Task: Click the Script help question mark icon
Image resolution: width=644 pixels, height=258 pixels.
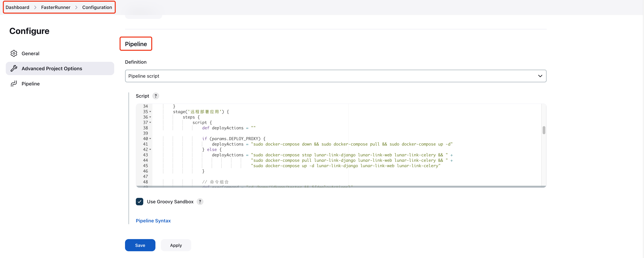Action: pos(155,96)
